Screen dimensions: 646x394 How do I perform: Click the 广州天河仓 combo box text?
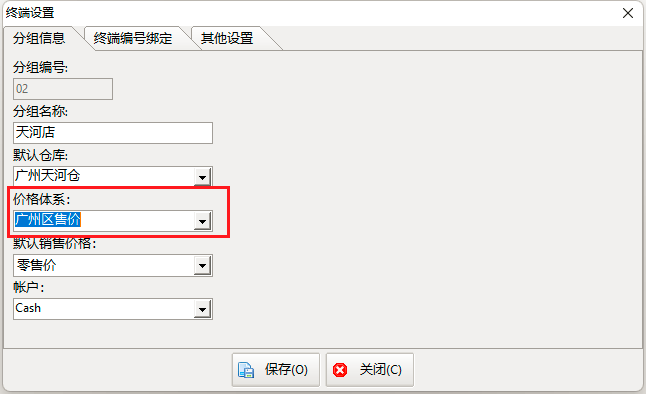48,176
